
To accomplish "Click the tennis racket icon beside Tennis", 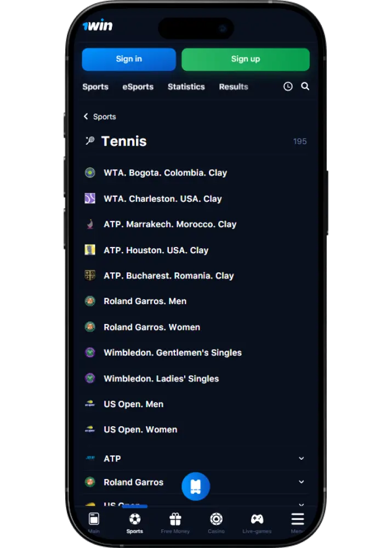I will click(x=90, y=141).
